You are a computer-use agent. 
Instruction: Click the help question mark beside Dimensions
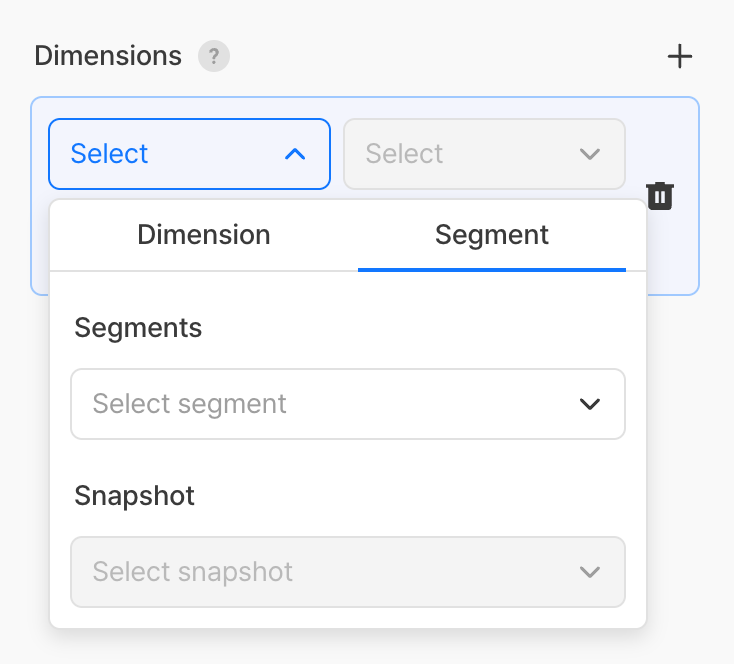pyautogui.click(x=213, y=56)
